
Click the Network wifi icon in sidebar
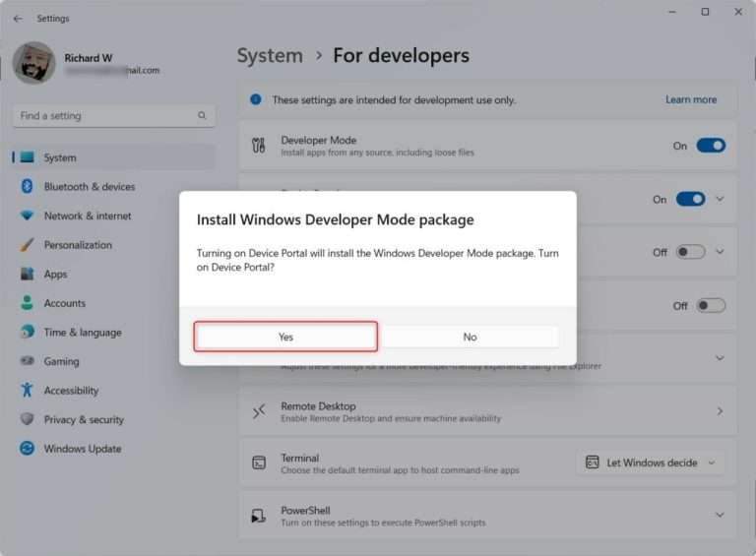pyautogui.click(x=27, y=215)
